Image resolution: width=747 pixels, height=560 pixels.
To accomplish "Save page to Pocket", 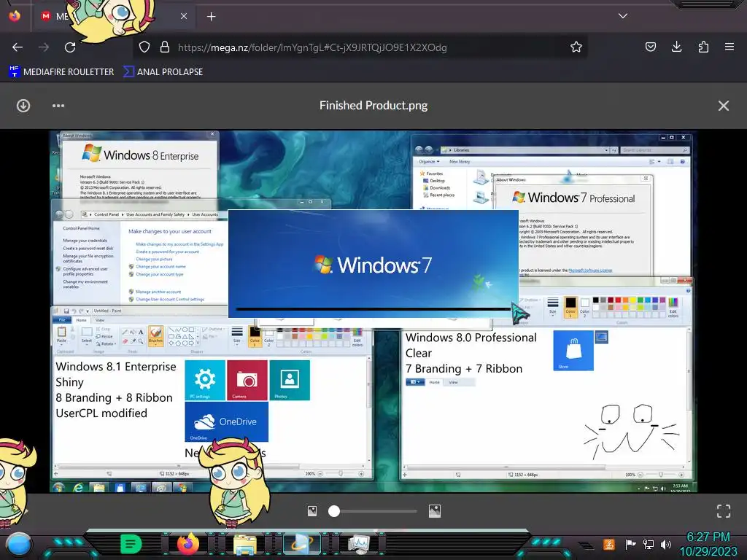I will [x=650, y=47].
